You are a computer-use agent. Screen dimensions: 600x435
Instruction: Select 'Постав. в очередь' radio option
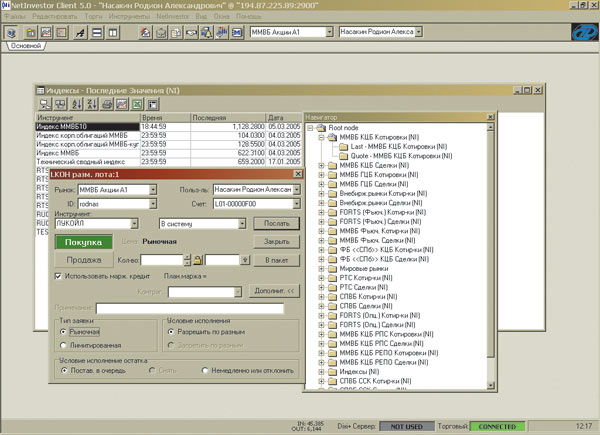pos(64,370)
